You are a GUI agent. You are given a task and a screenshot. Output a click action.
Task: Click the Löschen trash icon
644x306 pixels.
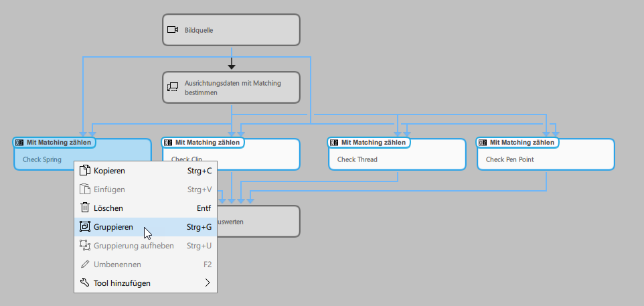[84, 208]
